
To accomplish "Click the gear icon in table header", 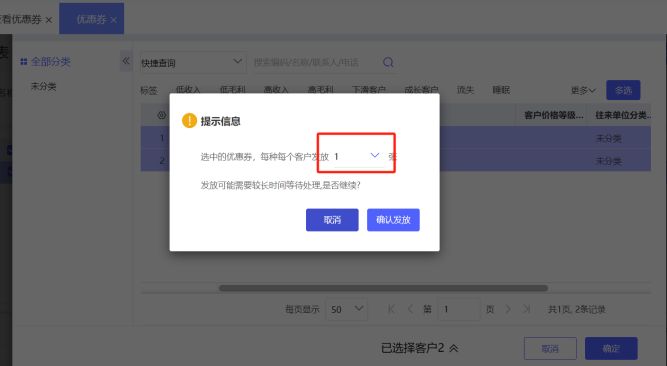I will [162, 115].
